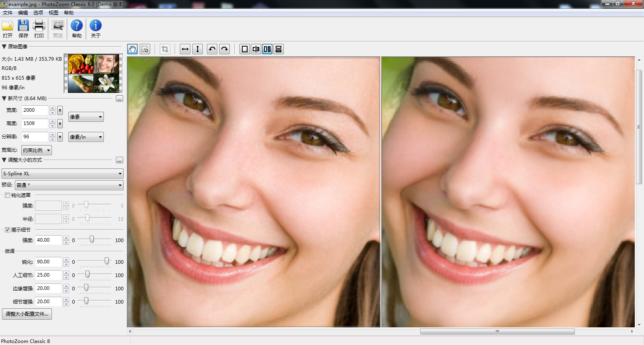
Task: Open the 文件 menu
Action: pyautogui.click(x=8, y=13)
